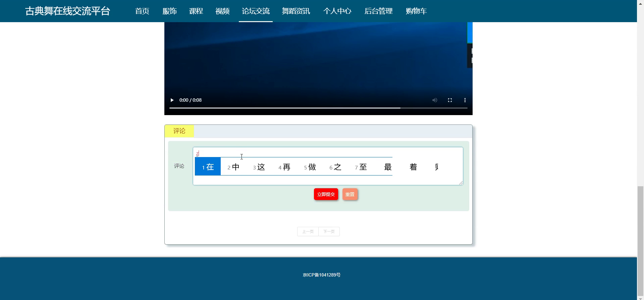644x300 pixels.
Task: Go to next page with 下一页
Action: [329, 232]
